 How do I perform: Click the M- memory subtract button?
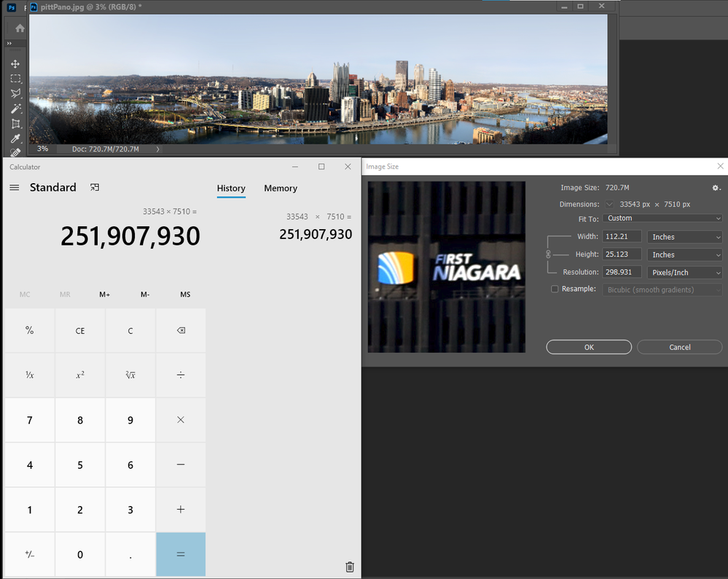[x=145, y=294]
